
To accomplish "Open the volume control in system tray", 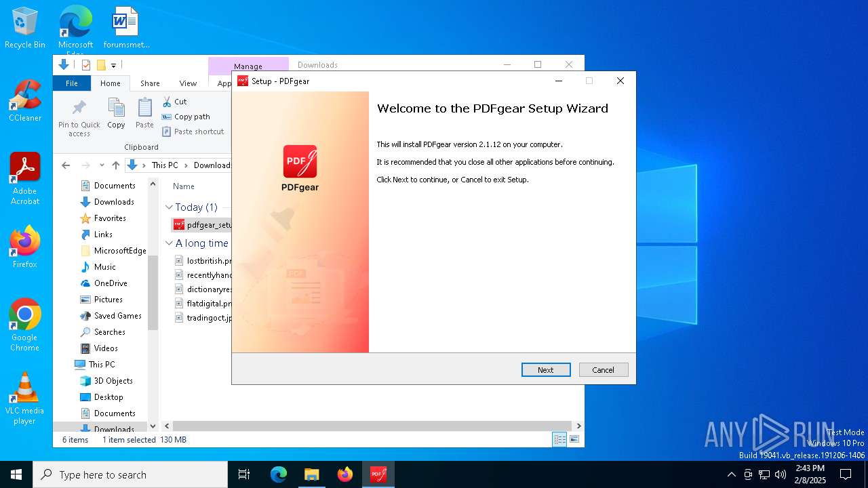I will (x=781, y=474).
